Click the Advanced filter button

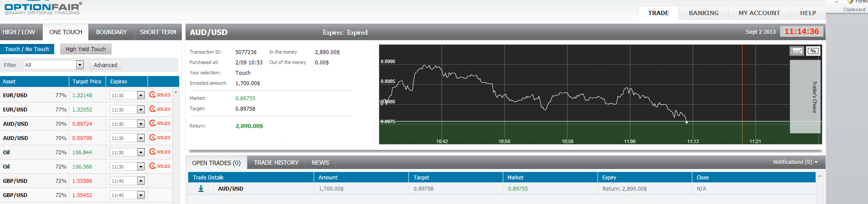(106, 65)
